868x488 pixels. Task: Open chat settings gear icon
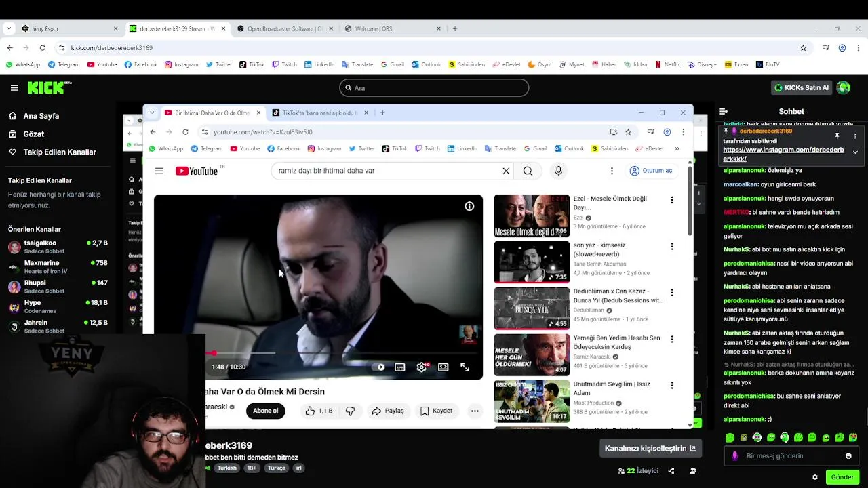815,477
